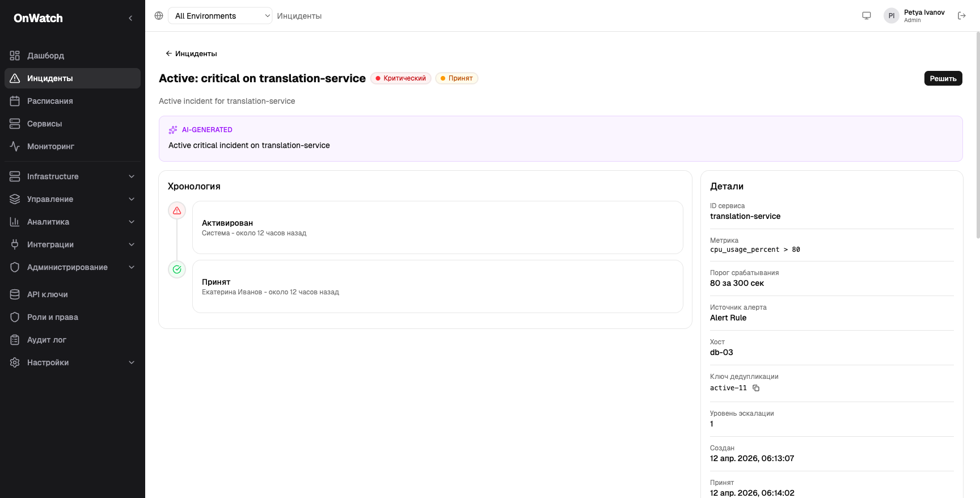The image size is (980, 498).
Task: Click the Критический severity badge
Action: point(401,78)
